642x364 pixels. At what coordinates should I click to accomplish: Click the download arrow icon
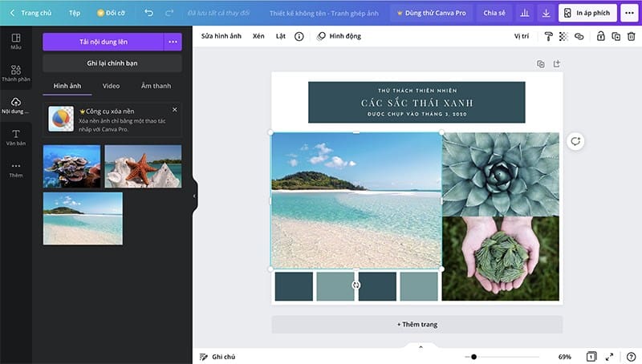pos(546,13)
